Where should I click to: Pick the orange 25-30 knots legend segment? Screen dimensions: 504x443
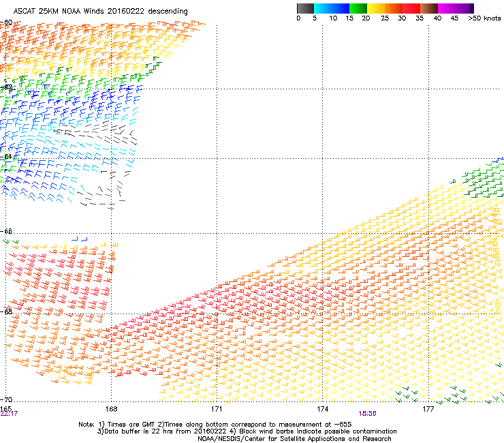point(394,8)
